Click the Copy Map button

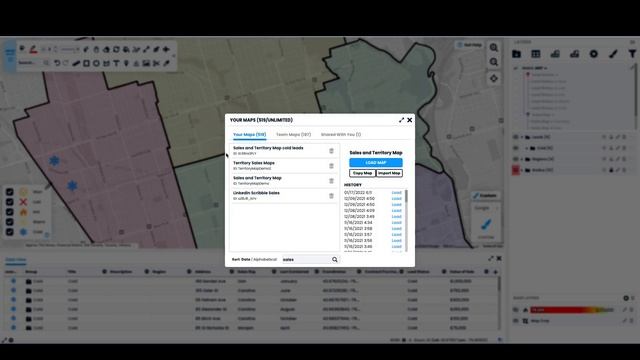pos(362,173)
